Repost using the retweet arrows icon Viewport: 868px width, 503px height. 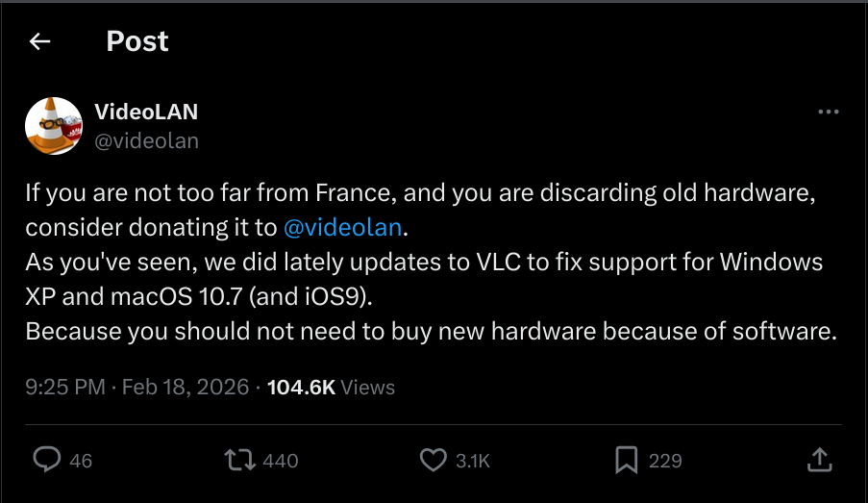tap(239, 460)
